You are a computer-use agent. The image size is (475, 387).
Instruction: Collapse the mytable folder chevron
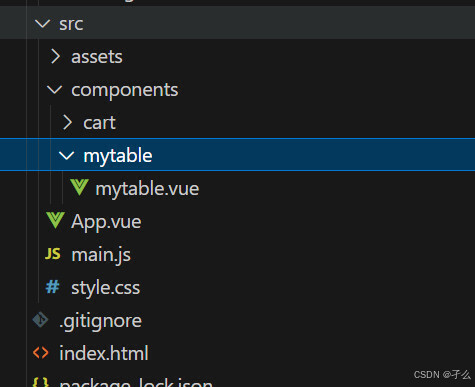click(x=66, y=155)
